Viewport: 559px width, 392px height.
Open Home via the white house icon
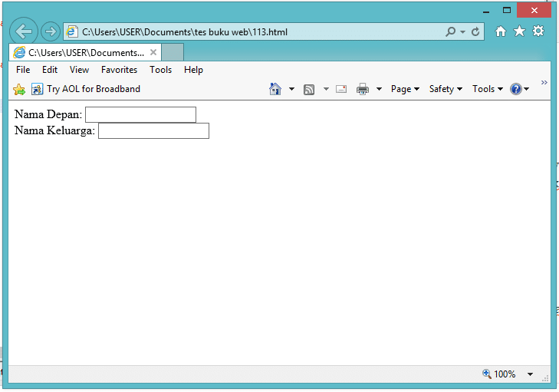[x=501, y=31]
